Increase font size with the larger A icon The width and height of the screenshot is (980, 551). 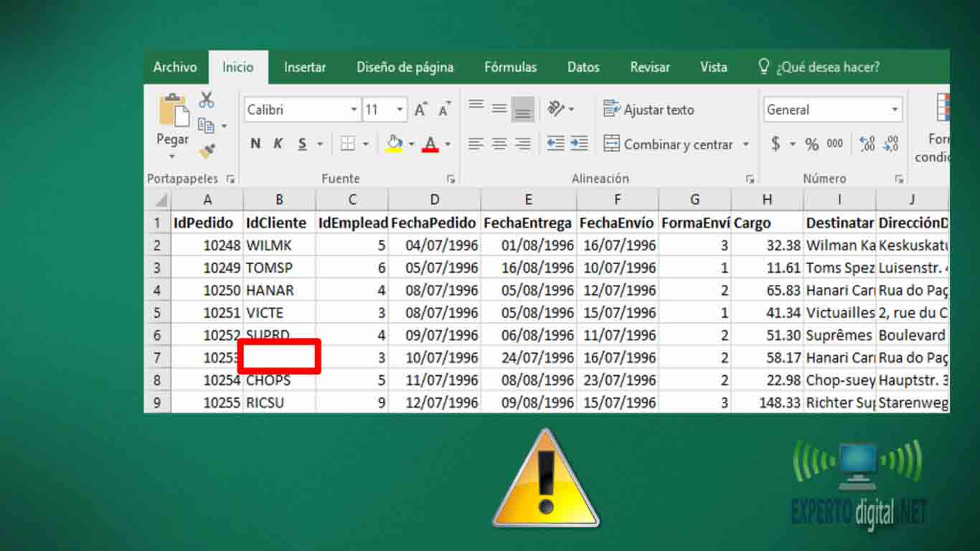point(420,110)
